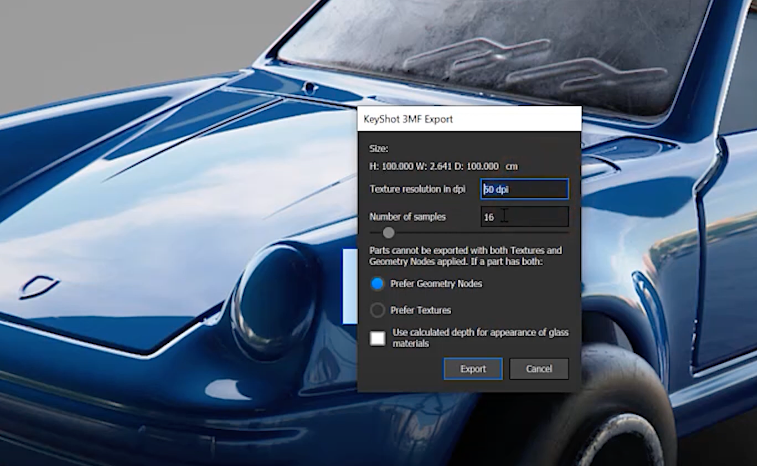Enable calculated depth for glass materials checkbox
Viewport: 757px width, 466px height.
[378, 338]
